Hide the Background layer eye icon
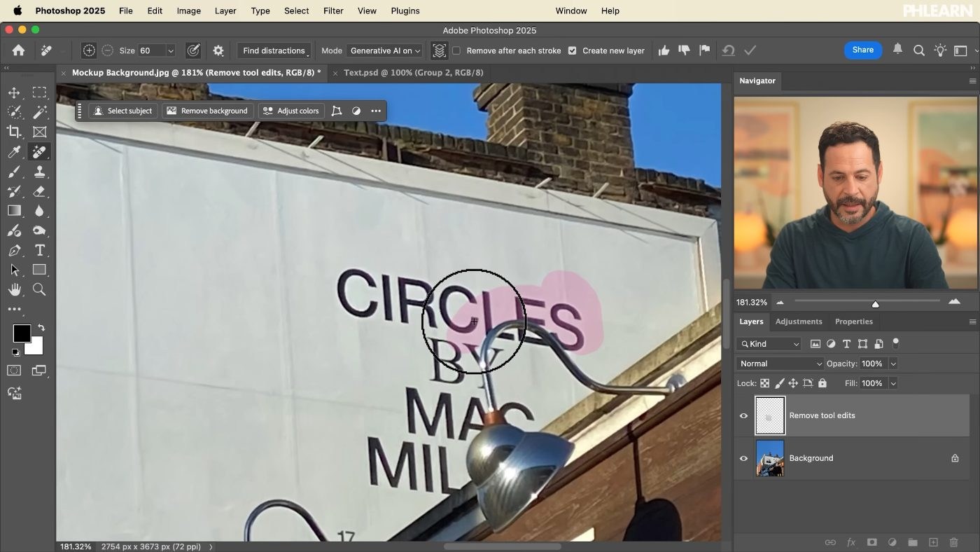The height and width of the screenshot is (552, 980). tap(743, 458)
